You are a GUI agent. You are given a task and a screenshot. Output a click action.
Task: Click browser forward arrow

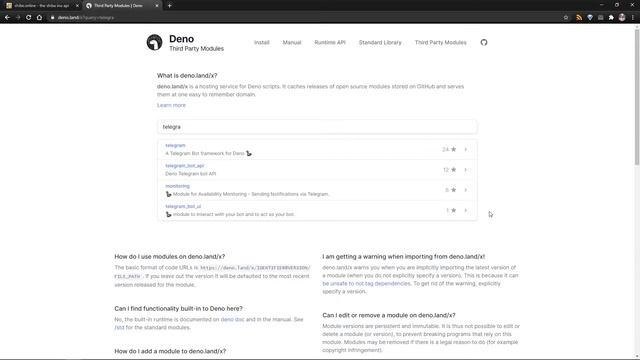pyautogui.click(x=18, y=18)
